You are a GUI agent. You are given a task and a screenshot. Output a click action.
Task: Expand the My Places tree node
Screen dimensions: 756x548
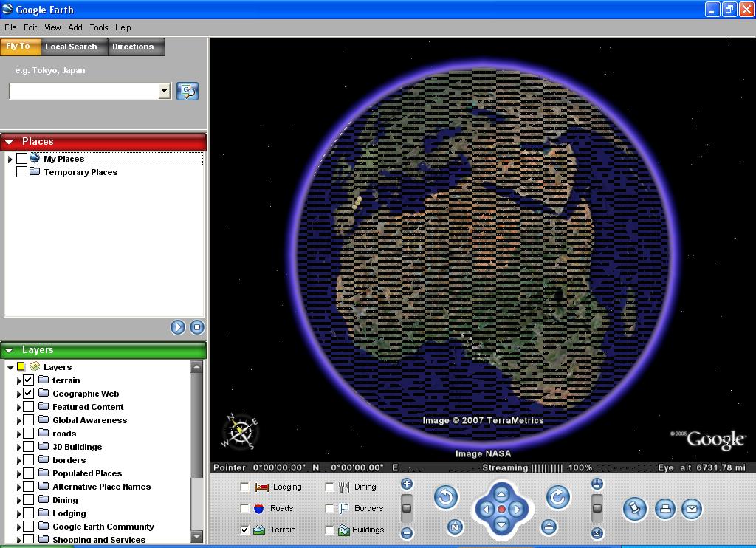10,159
